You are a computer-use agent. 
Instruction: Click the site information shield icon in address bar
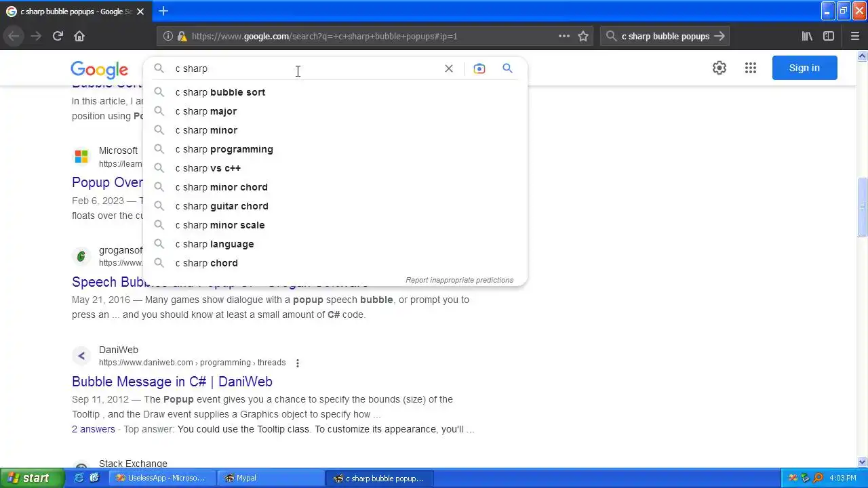click(168, 36)
